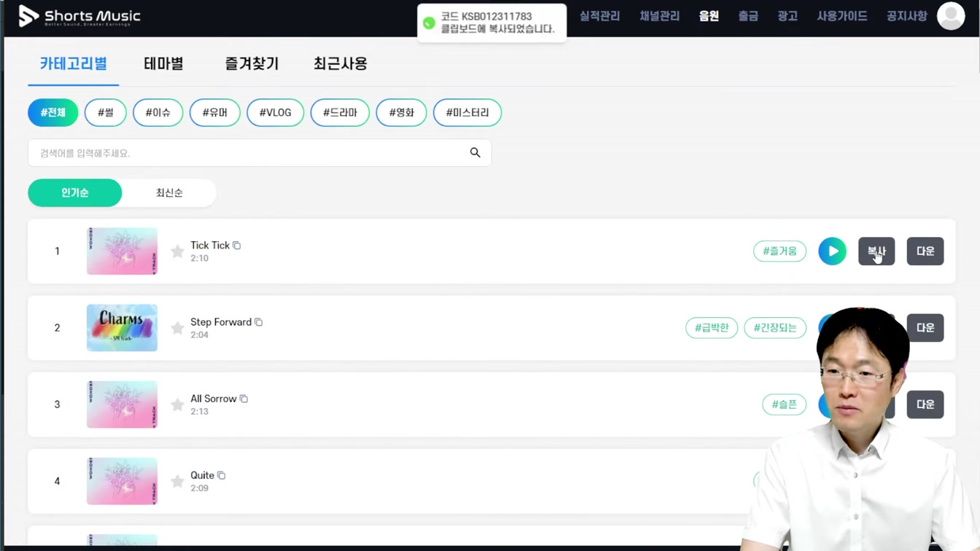Viewport: 980px width, 551px height.
Task: Open the 사용가이드 menu
Action: click(x=842, y=16)
